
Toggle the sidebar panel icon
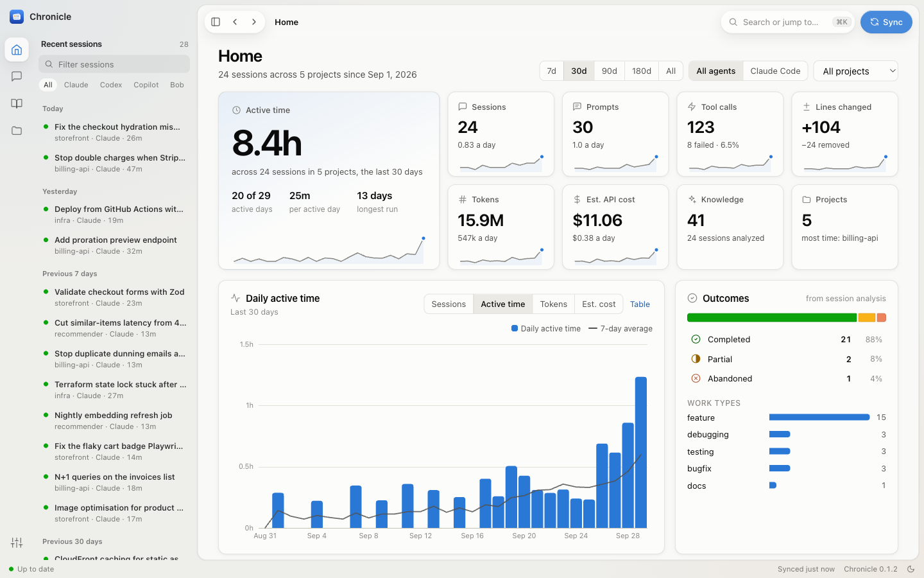[x=216, y=22]
